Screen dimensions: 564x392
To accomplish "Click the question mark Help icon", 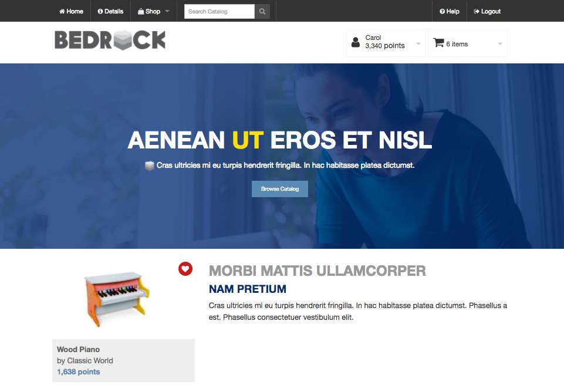I will [442, 12].
